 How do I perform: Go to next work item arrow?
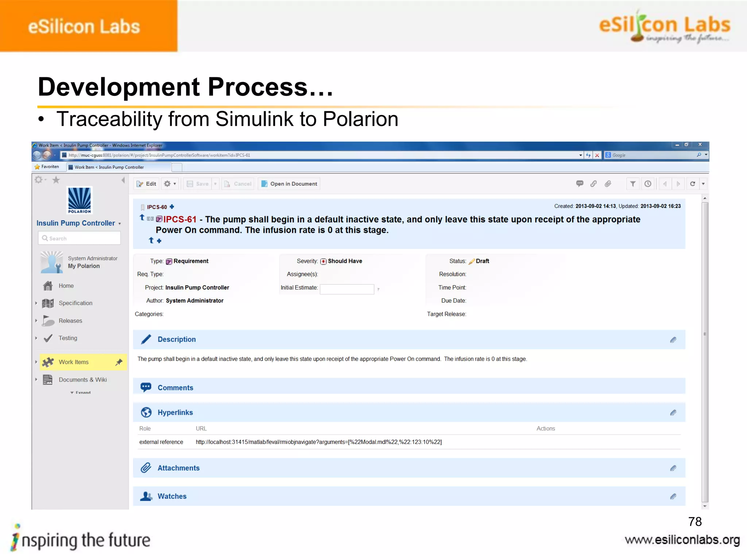678,184
